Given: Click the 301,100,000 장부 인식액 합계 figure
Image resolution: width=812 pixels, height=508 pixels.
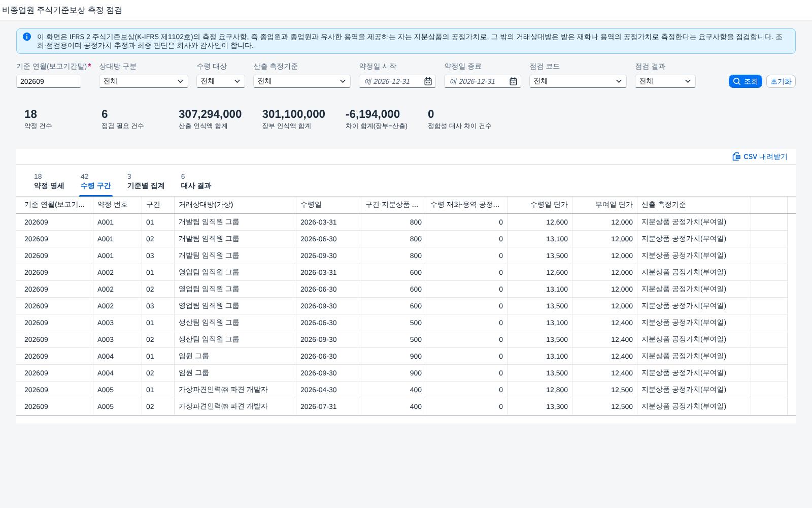Looking at the screenshot, I should 293,114.
